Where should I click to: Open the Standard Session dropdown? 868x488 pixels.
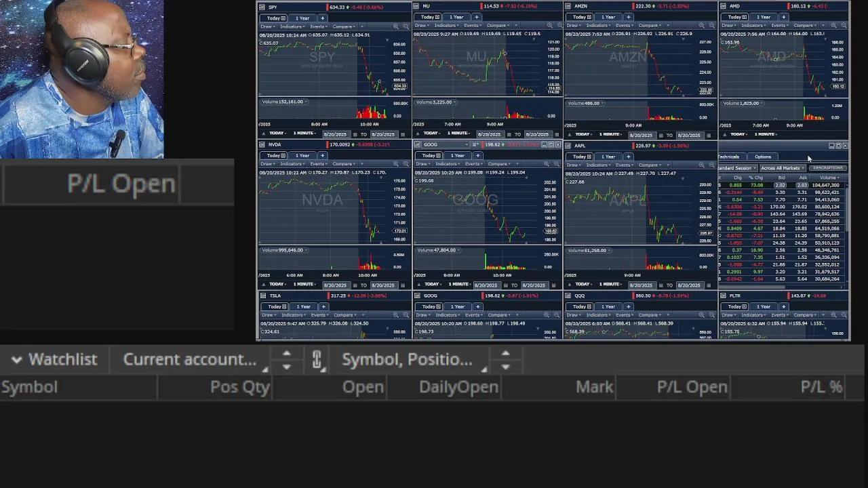(737, 168)
